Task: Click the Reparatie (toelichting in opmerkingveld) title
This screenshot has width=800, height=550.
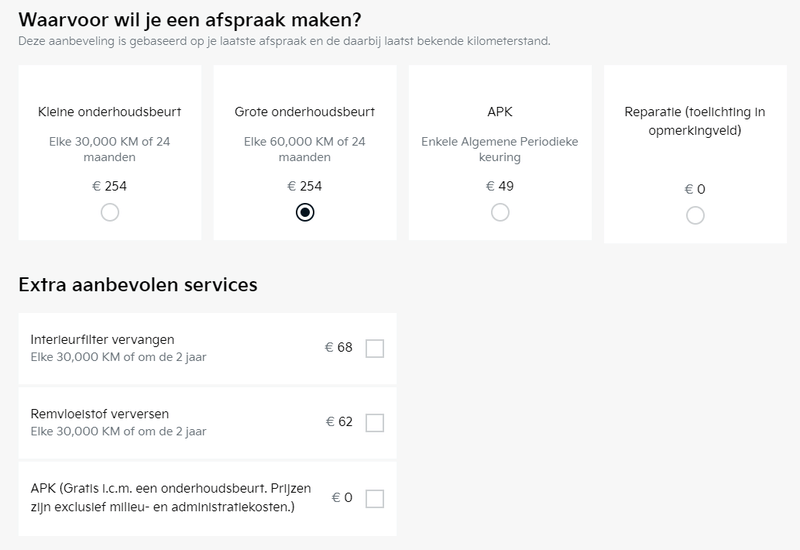Action: click(x=695, y=121)
